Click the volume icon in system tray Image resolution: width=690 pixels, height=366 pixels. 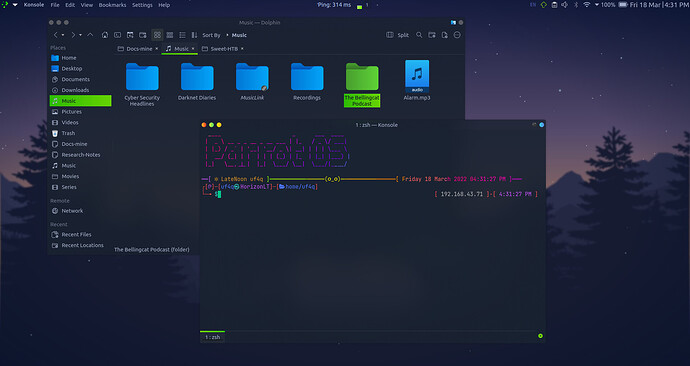[565, 5]
